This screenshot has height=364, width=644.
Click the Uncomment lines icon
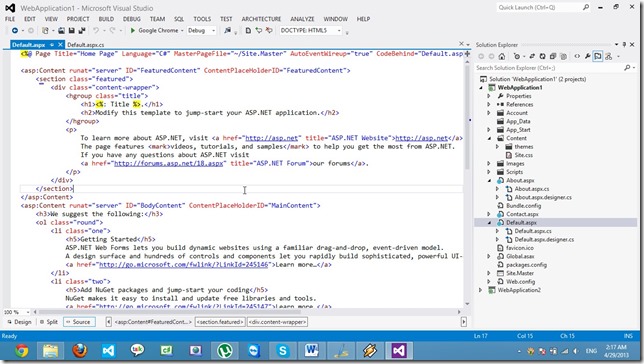point(269,30)
